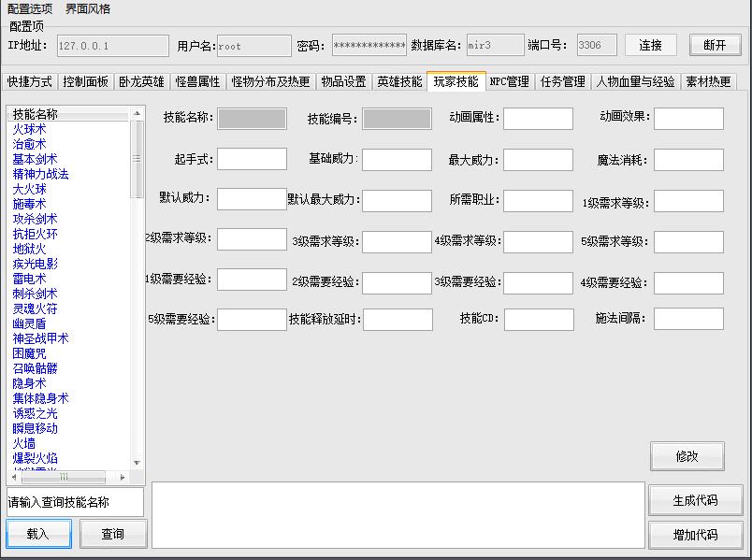Screen dimensions: 752x560
Task: Pick 雷电术 in the skill list
Action: pos(29,279)
